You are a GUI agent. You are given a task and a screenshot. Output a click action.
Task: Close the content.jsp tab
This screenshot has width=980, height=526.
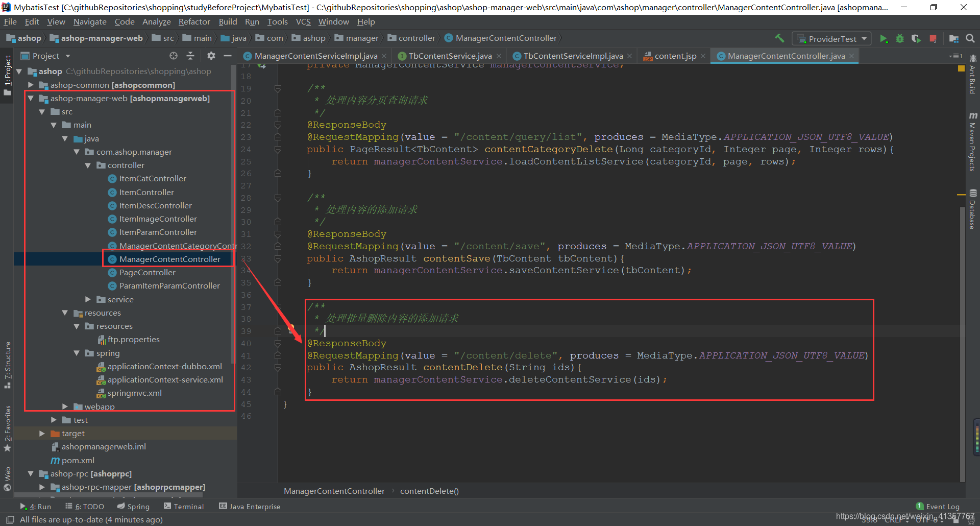point(703,56)
